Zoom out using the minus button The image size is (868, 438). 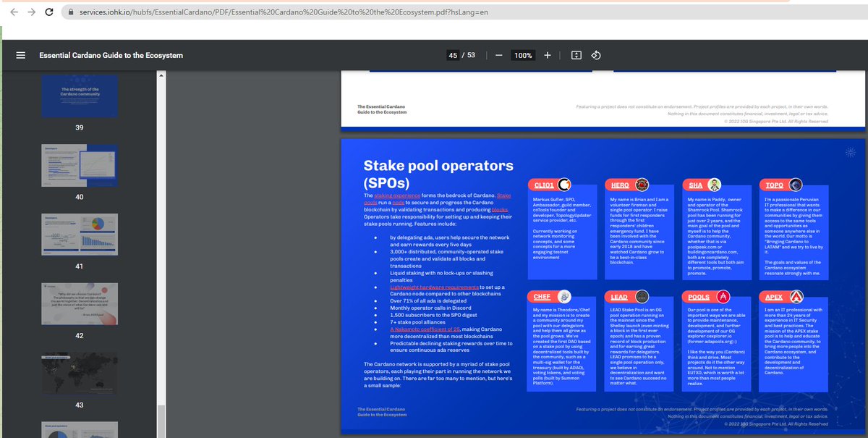(x=499, y=55)
